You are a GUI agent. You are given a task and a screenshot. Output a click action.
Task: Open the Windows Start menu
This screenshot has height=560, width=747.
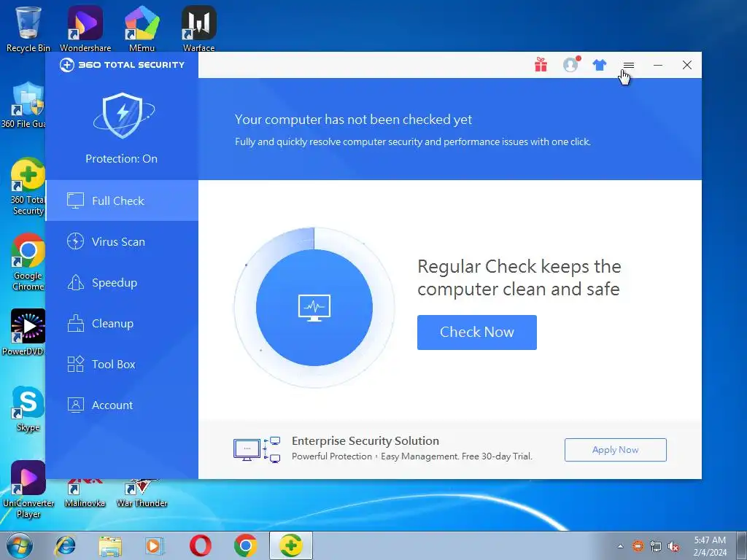(x=19, y=546)
